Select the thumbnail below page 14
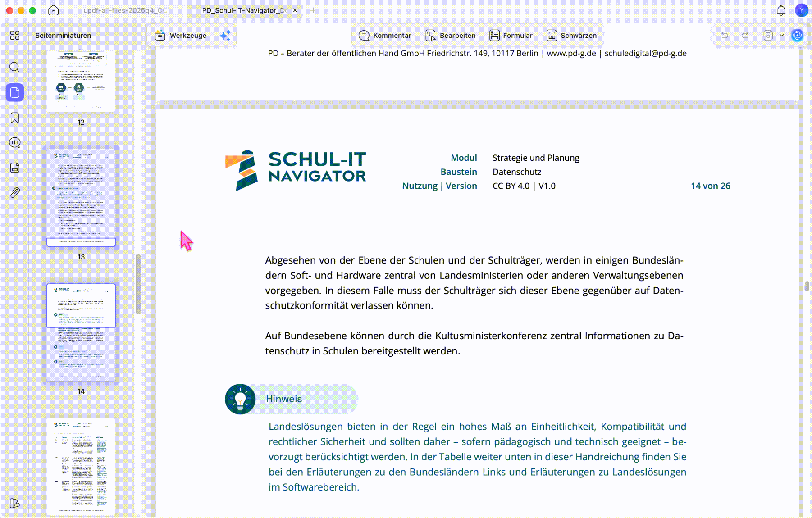Viewport: 812px width, 518px height. 81,467
